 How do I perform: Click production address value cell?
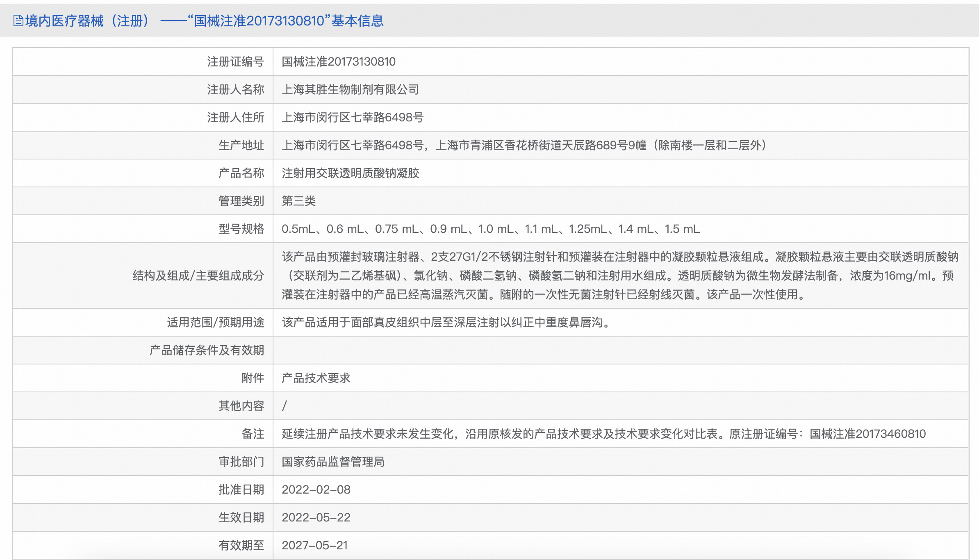click(524, 145)
